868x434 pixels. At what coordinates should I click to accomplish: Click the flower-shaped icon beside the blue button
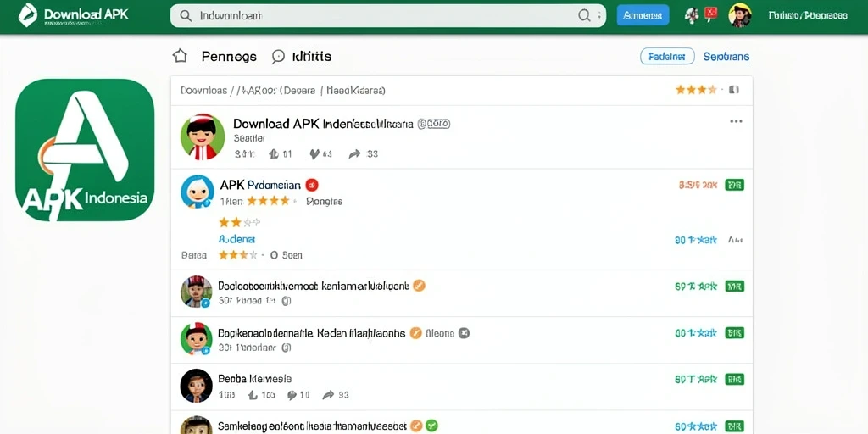pos(692,15)
